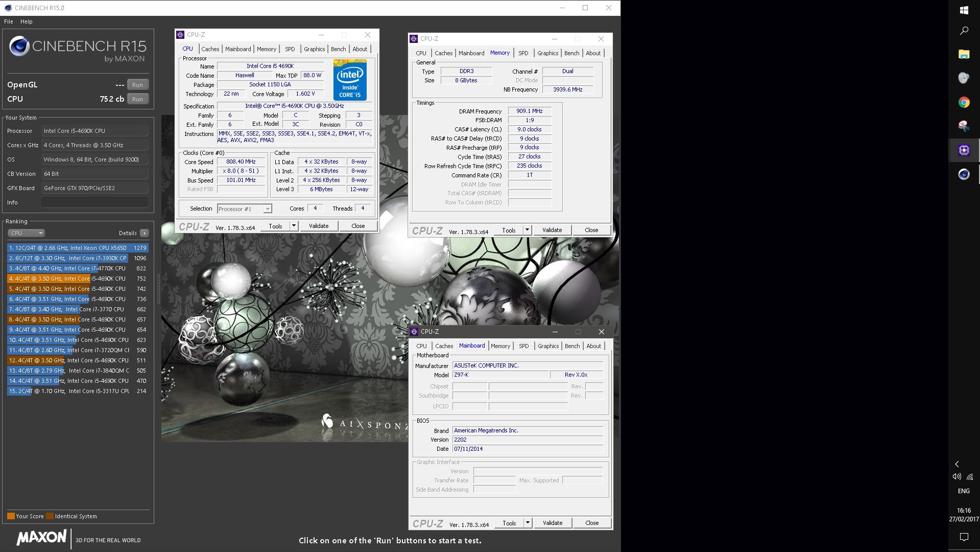Click the network Wi-Fi tray icon
980x552 pixels.
tap(970, 476)
